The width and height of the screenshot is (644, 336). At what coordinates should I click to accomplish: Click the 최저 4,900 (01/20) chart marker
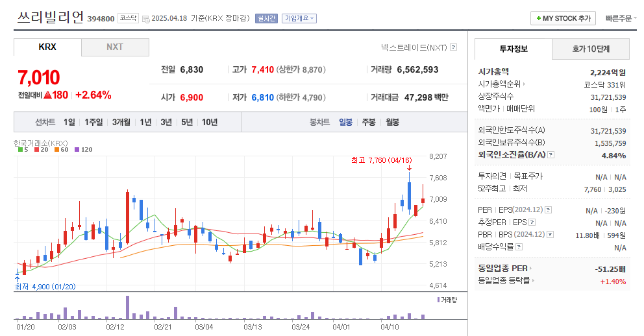[45, 287]
